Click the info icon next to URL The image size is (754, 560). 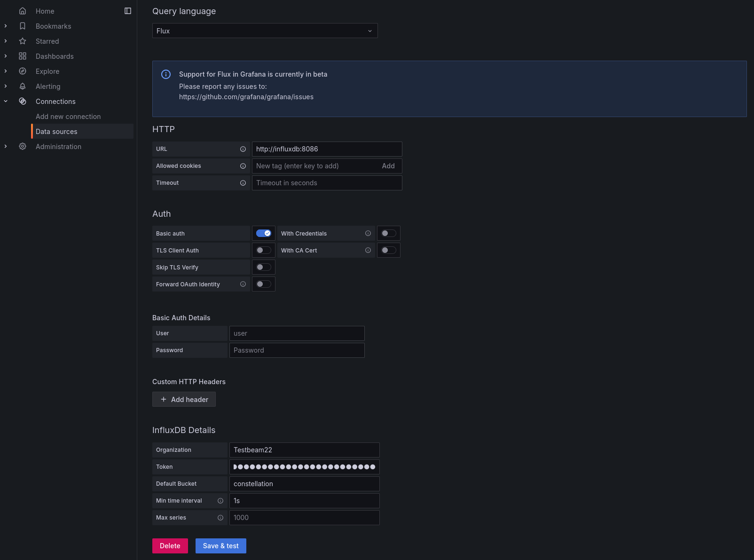point(243,149)
